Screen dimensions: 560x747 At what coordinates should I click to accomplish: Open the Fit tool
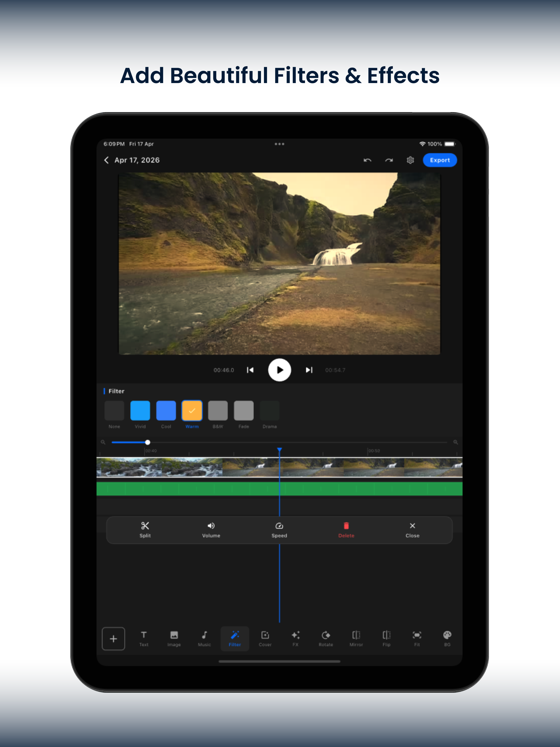pyautogui.click(x=417, y=639)
